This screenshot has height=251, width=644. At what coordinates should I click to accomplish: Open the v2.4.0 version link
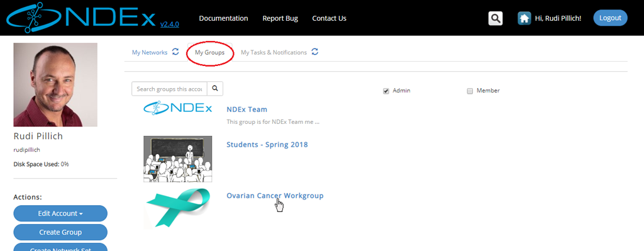(170, 25)
